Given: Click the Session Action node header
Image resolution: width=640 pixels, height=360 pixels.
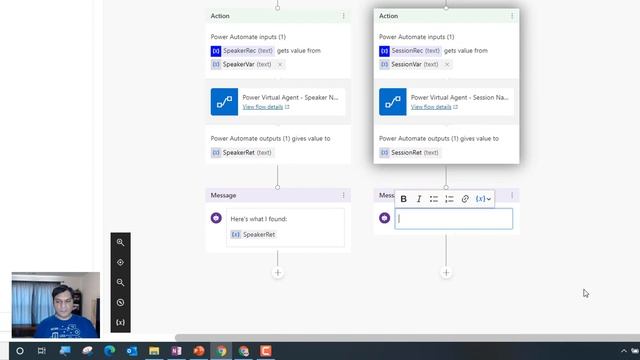Looking at the screenshot, I should tap(446, 16).
